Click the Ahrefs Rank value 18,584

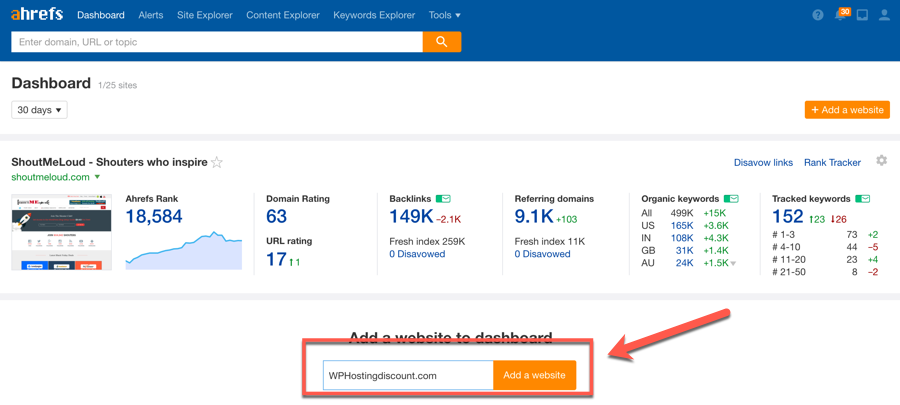[154, 217]
